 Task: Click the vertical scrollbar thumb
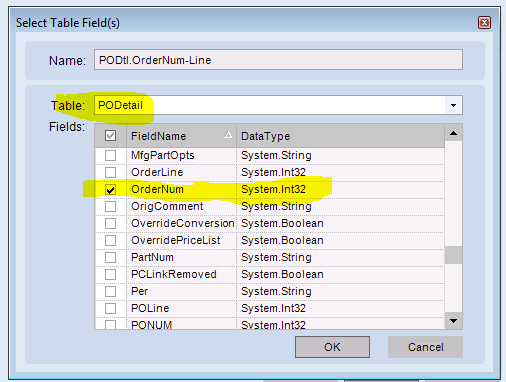click(453, 255)
